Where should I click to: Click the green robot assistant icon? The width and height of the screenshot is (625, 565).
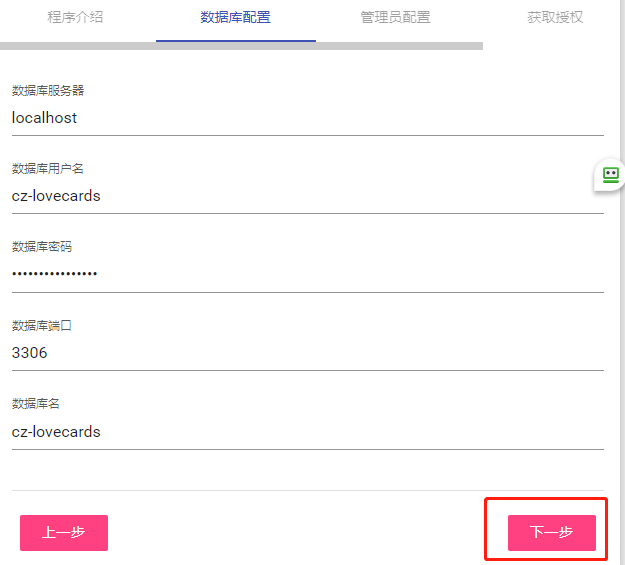[611, 175]
